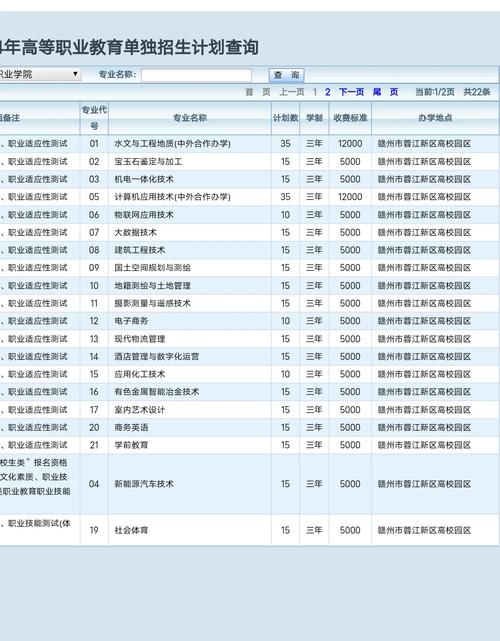The width and height of the screenshot is (500, 641).
Task: Select 现代物流管理 major name
Action: pyautogui.click(x=139, y=338)
